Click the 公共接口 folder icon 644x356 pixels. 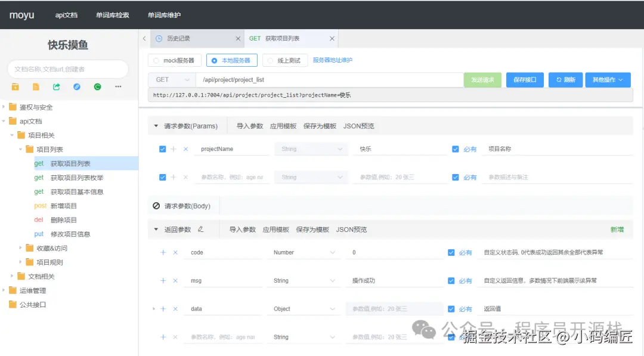click(13, 304)
